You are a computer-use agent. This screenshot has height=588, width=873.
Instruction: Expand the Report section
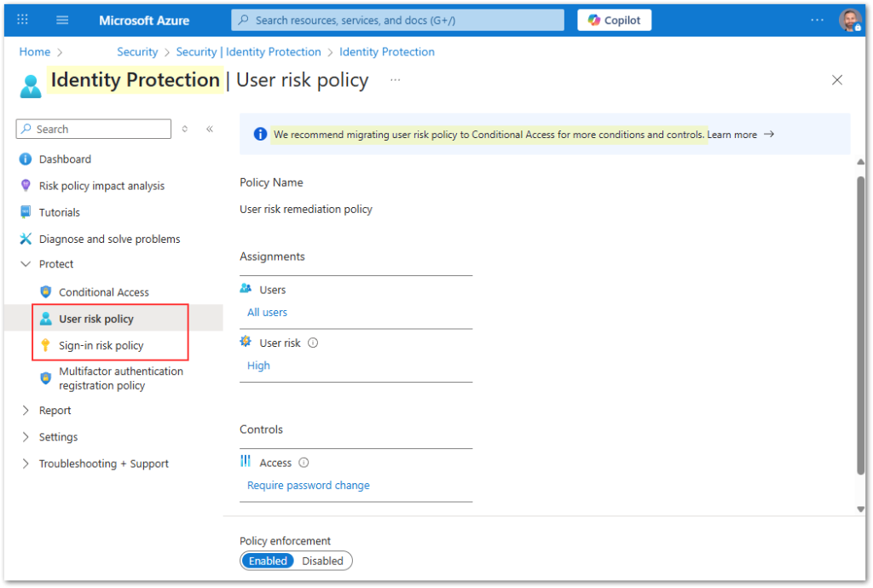(x=26, y=411)
